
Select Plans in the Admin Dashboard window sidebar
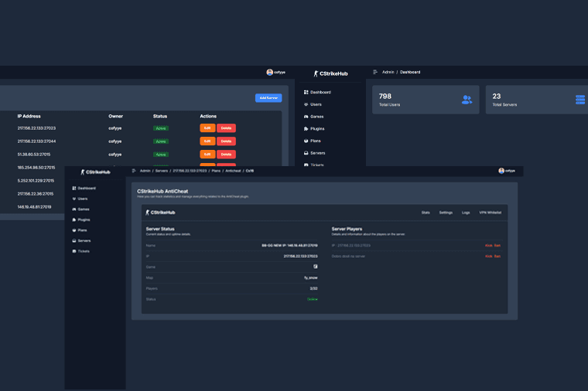pos(312,141)
